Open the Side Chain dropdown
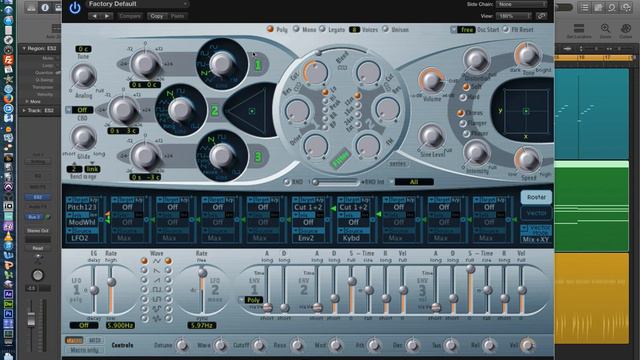 pyautogui.click(x=521, y=4)
